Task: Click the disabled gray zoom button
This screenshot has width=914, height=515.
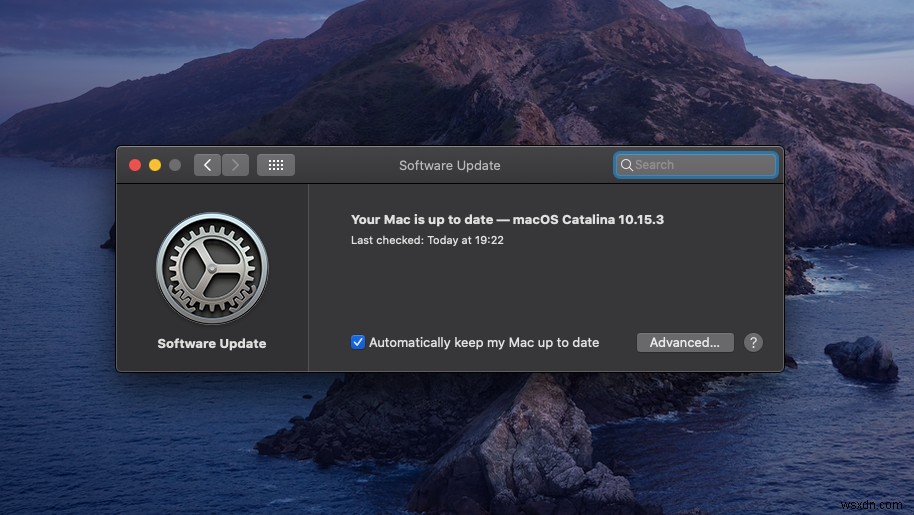Action: (175, 165)
